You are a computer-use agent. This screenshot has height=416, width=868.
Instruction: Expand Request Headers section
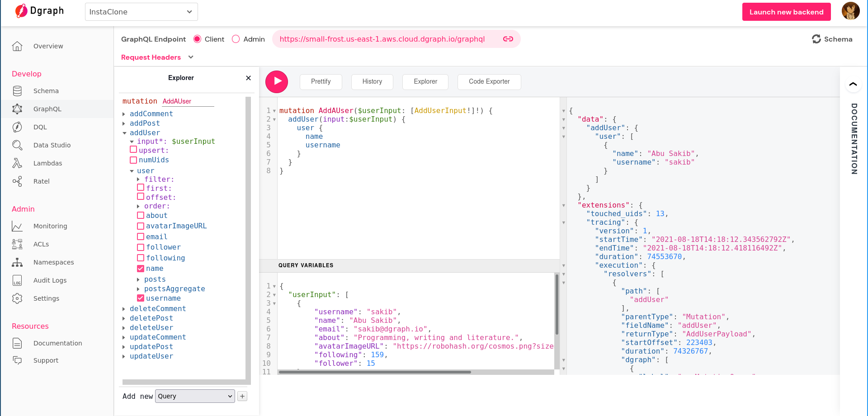click(x=157, y=57)
